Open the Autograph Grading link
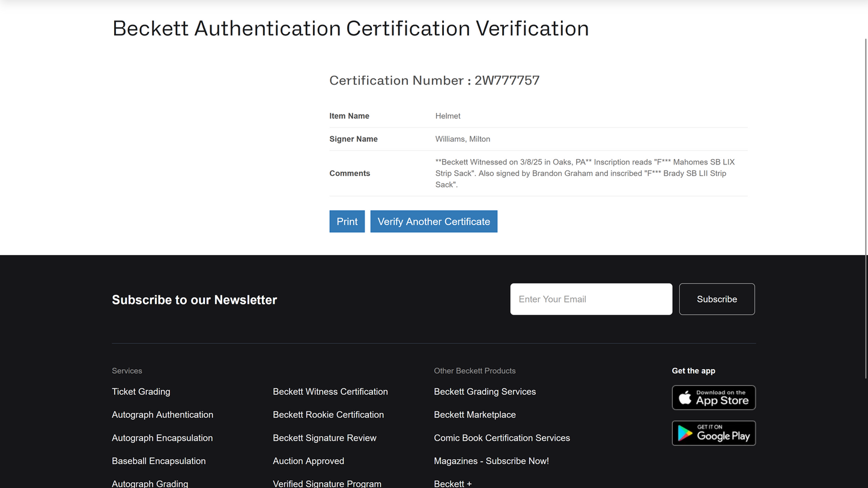Viewport: 868px width, 488px height. coord(150,483)
